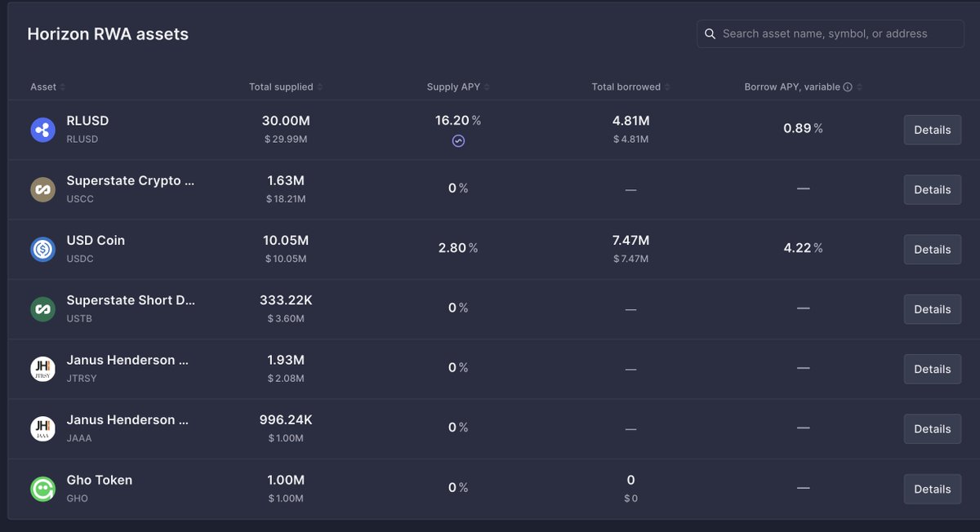Viewport: 980px width, 532px height.
Task: Click the $3.60M USTB dollar value
Action: [x=286, y=319]
